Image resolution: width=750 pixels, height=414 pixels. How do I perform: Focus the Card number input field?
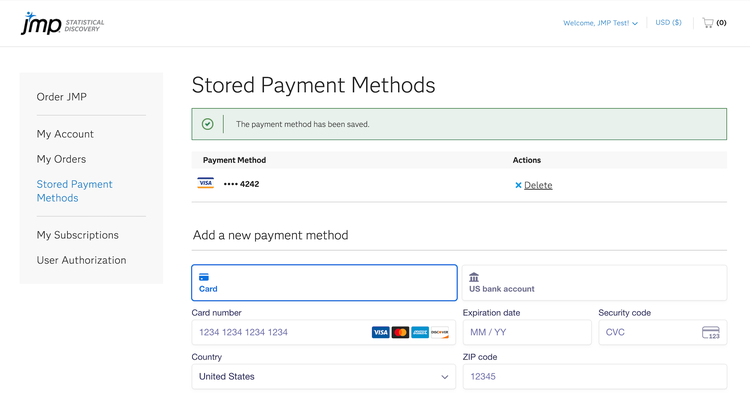tap(324, 332)
